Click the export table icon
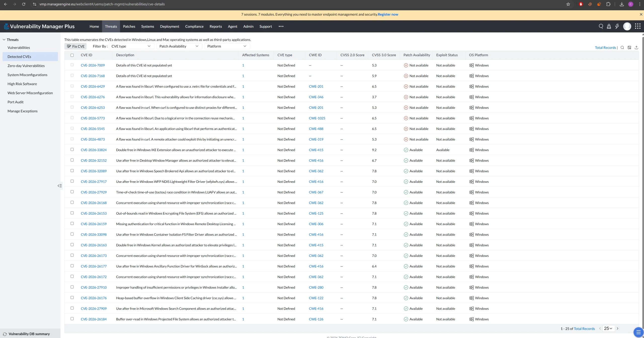 coord(636,47)
